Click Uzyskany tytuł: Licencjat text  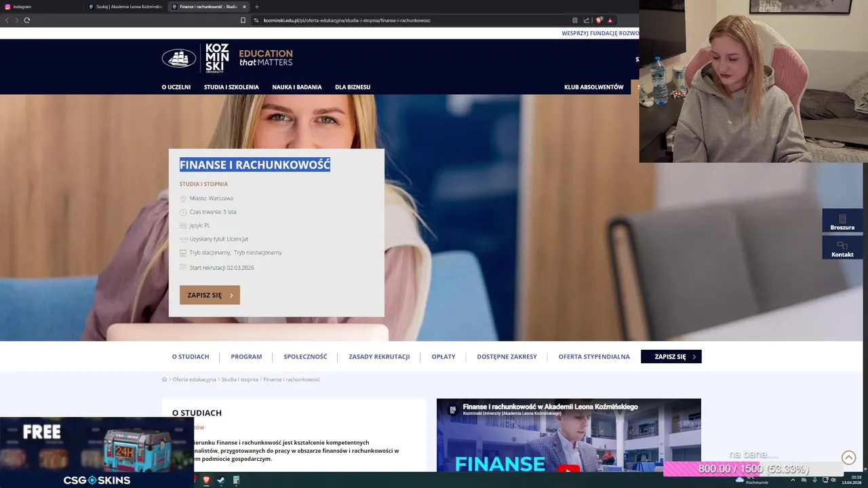(x=218, y=239)
